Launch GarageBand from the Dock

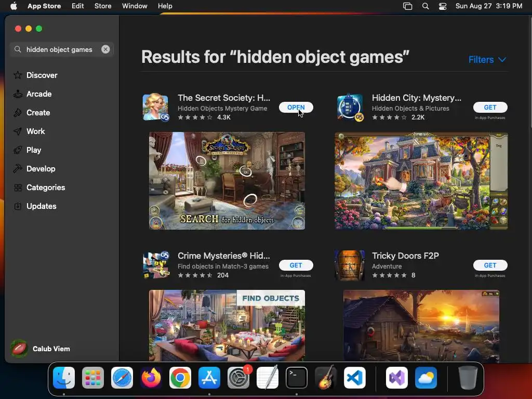[x=326, y=378]
